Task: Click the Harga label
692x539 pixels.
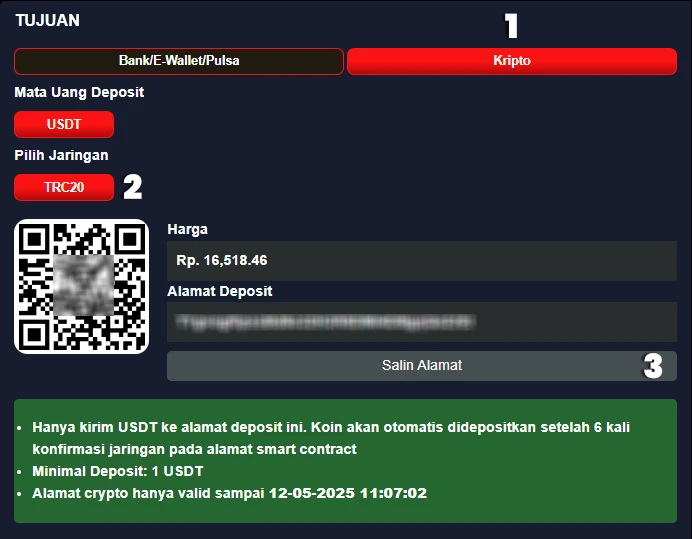Action: 188,230
